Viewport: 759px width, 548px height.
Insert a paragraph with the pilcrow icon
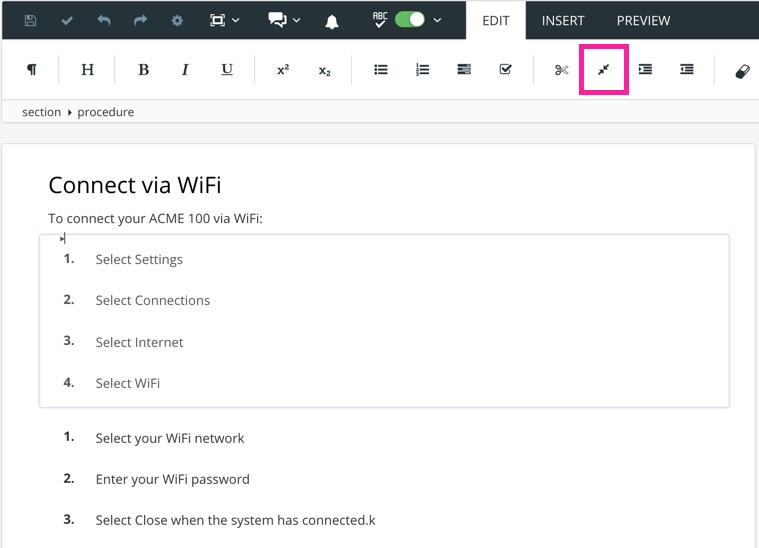click(x=31, y=70)
